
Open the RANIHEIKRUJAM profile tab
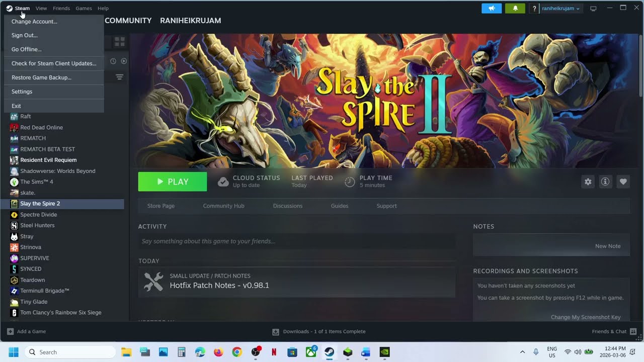click(191, 21)
